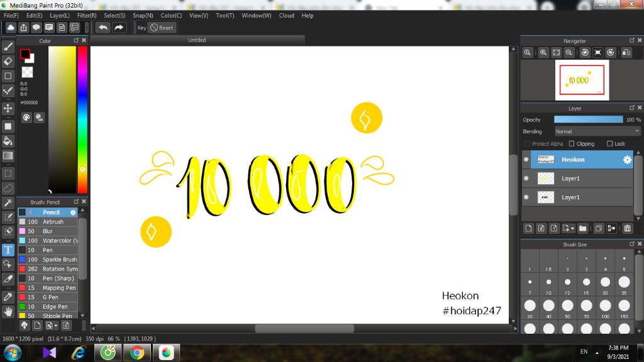Toggle visibility of the Heokon layer
This screenshot has width=644, height=362.
click(526, 160)
